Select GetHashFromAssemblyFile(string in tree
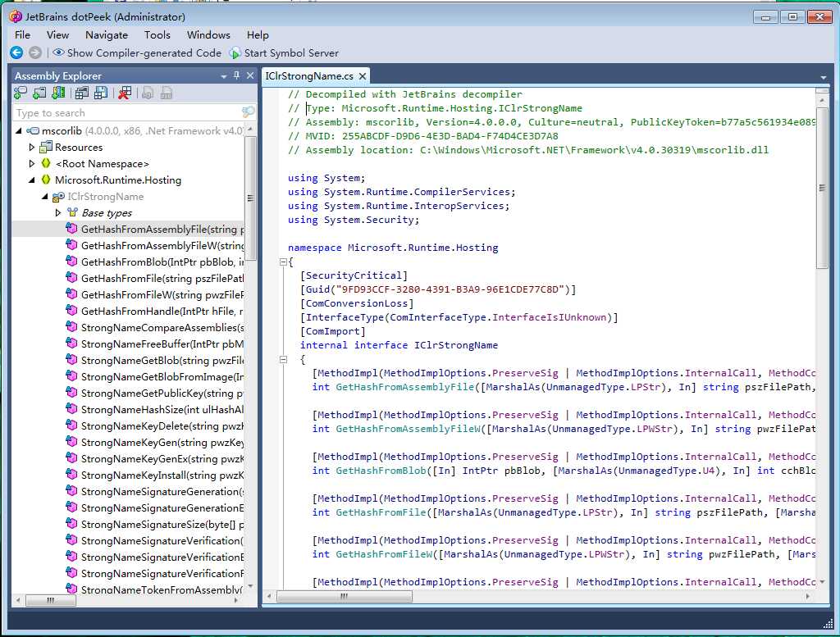 [x=162, y=229]
